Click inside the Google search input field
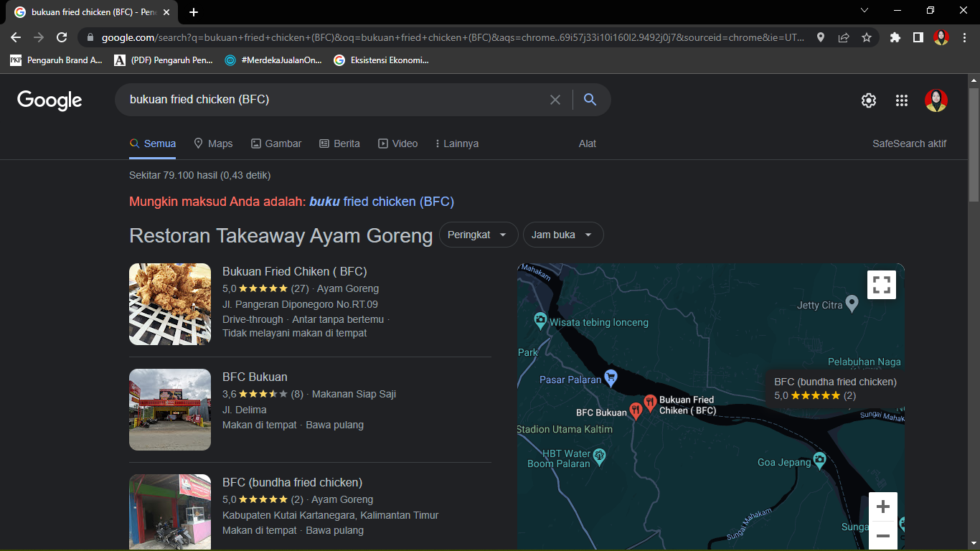Screen dimensions: 980x551 coord(334,100)
